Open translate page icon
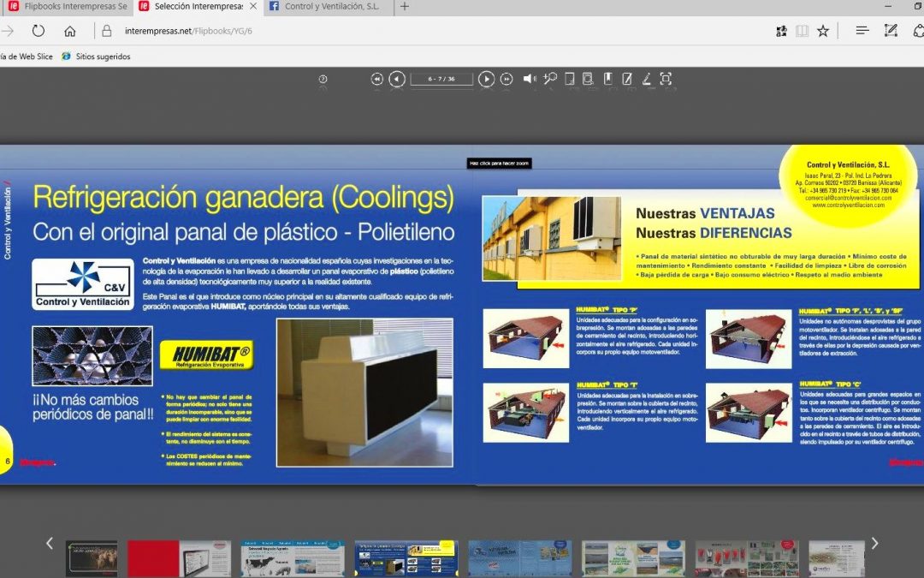 point(781,32)
